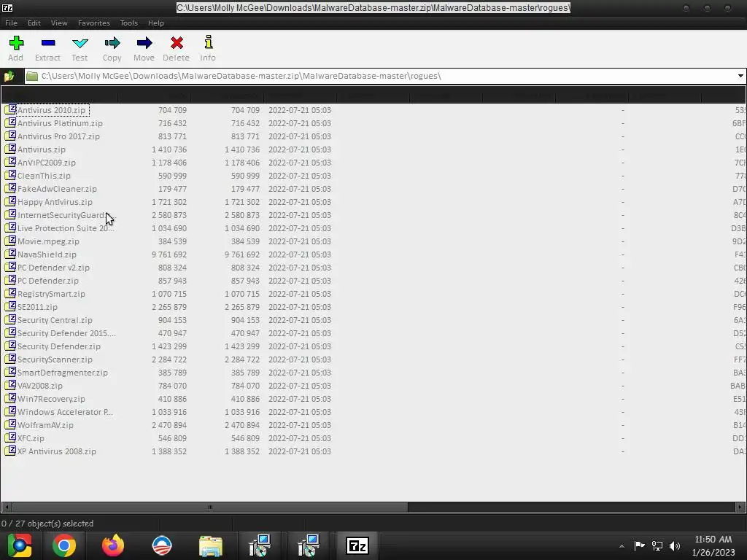Click the Movie.mpeg.zip archive icon
Screen dimensions: 747x560
click(10, 241)
